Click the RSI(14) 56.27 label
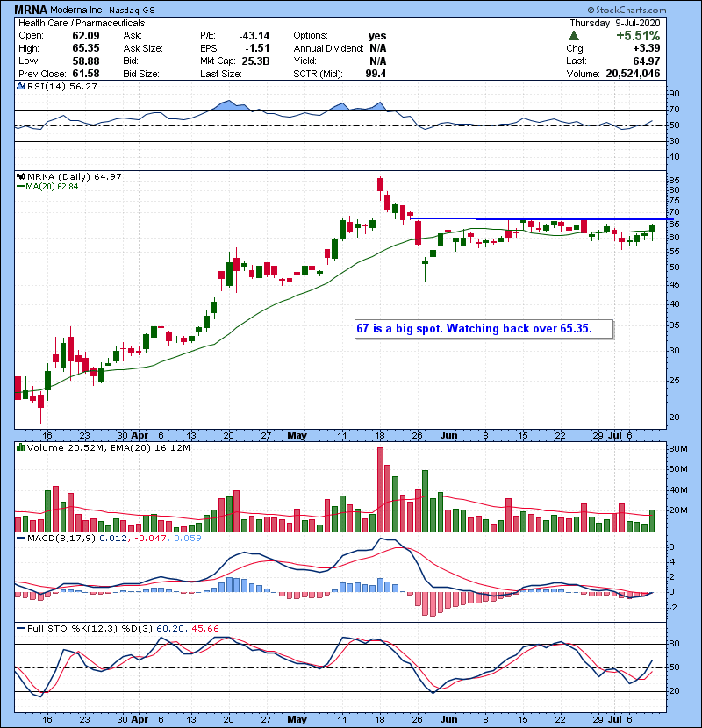This screenshot has width=702, height=728. [x=61, y=86]
